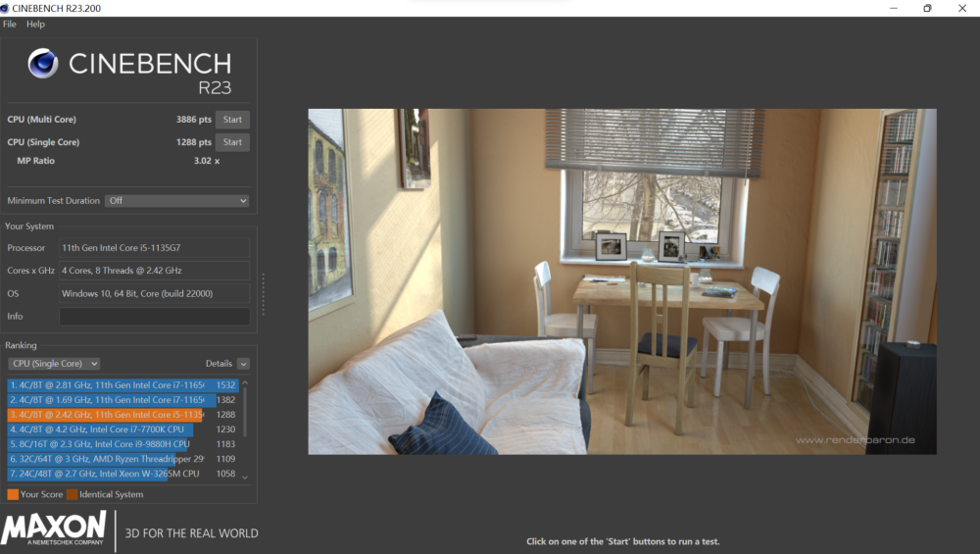980x554 pixels.
Task: Open the Help menu
Action: (x=35, y=24)
